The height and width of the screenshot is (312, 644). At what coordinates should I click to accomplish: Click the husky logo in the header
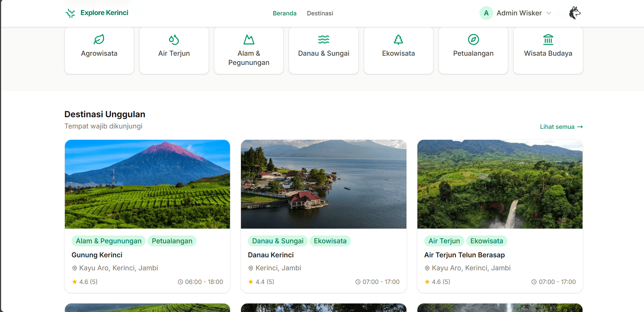pyautogui.click(x=574, y=13)
